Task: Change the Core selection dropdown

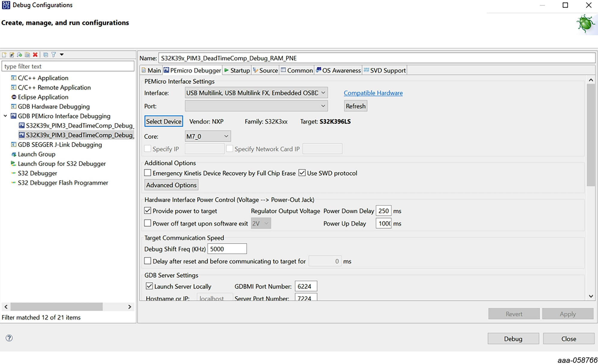Action: [x=226, y=136]
